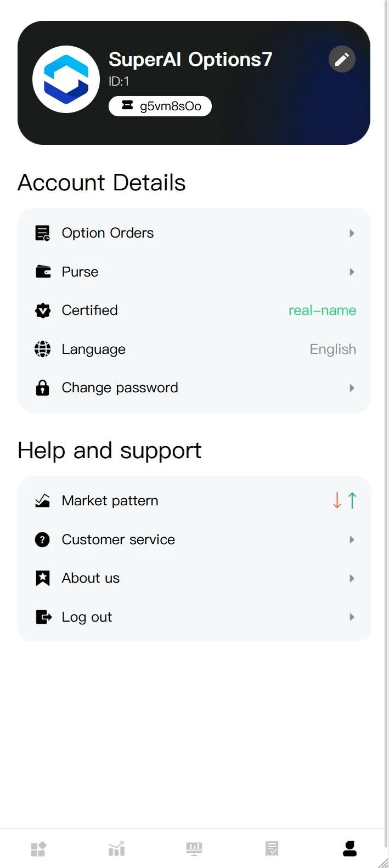
Task: Click the Purse wallet icon
Action: (43, 272)
